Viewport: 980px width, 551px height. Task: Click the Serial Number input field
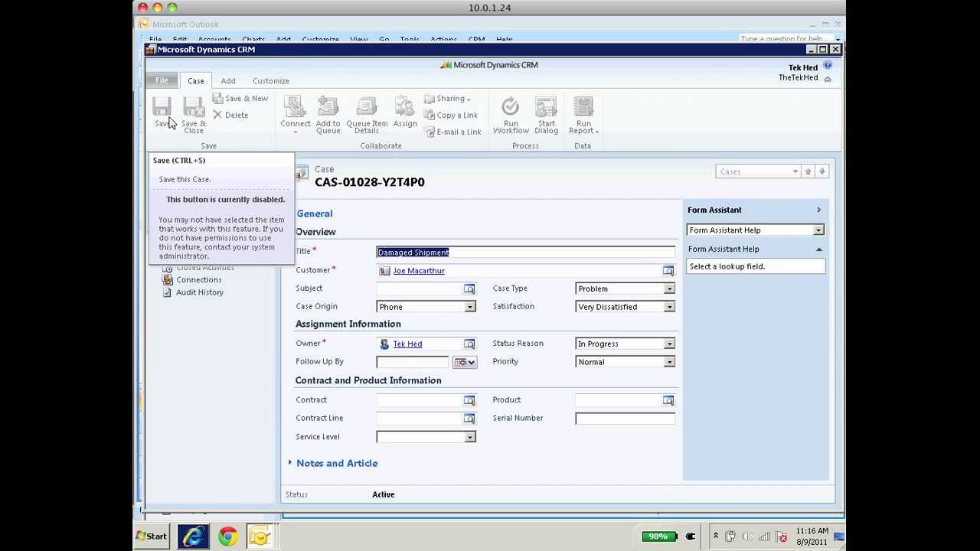tap(626, 419)
